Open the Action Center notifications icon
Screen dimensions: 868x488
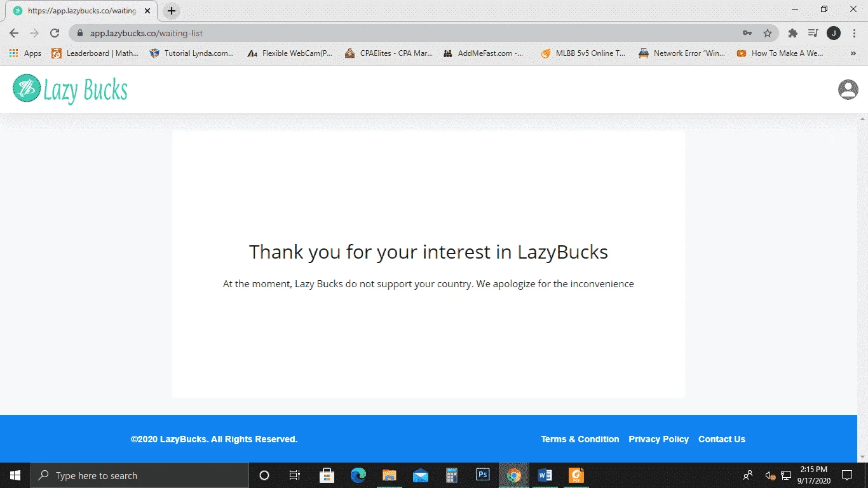tap(847, 475)
